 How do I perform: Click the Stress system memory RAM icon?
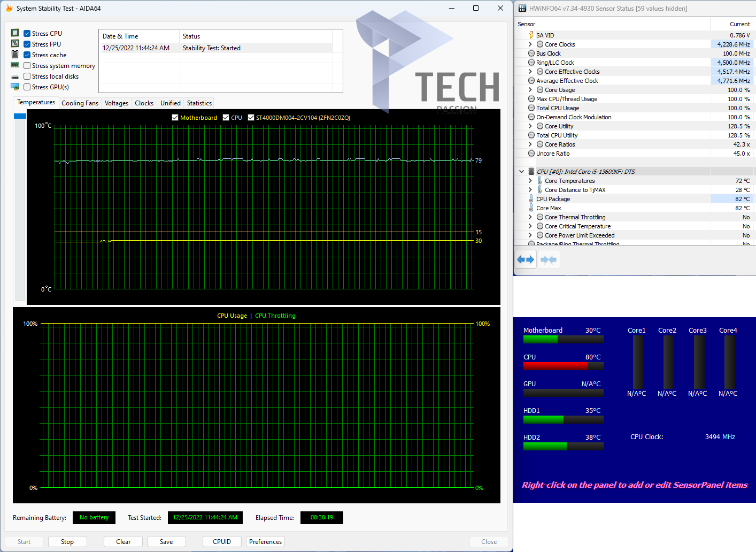(15, 65)
